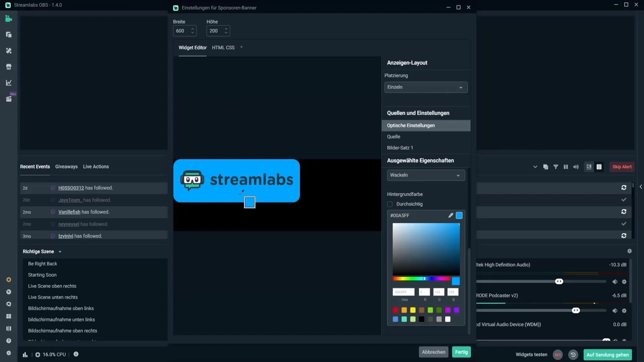Select Optische Einstellungen in the settings list

coord(426,125)
